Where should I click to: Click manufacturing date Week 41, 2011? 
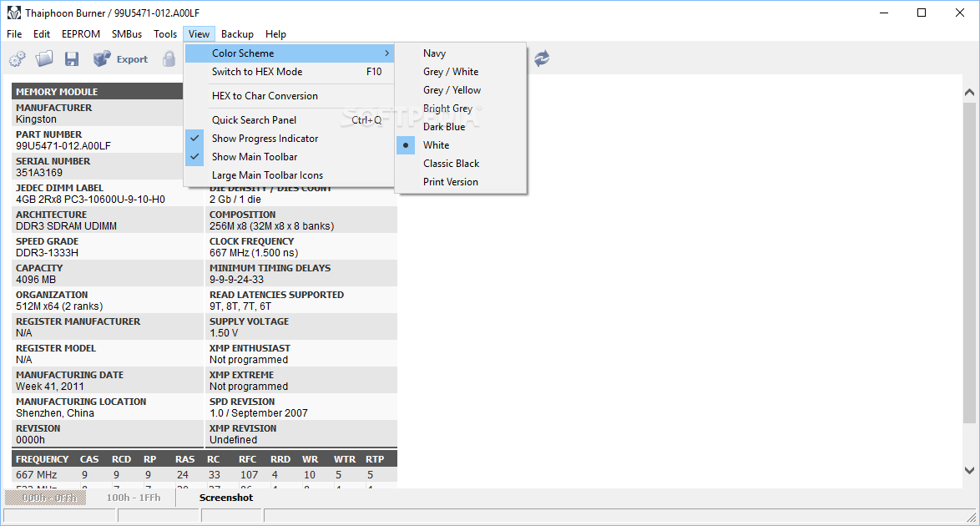tap(50, 387)
